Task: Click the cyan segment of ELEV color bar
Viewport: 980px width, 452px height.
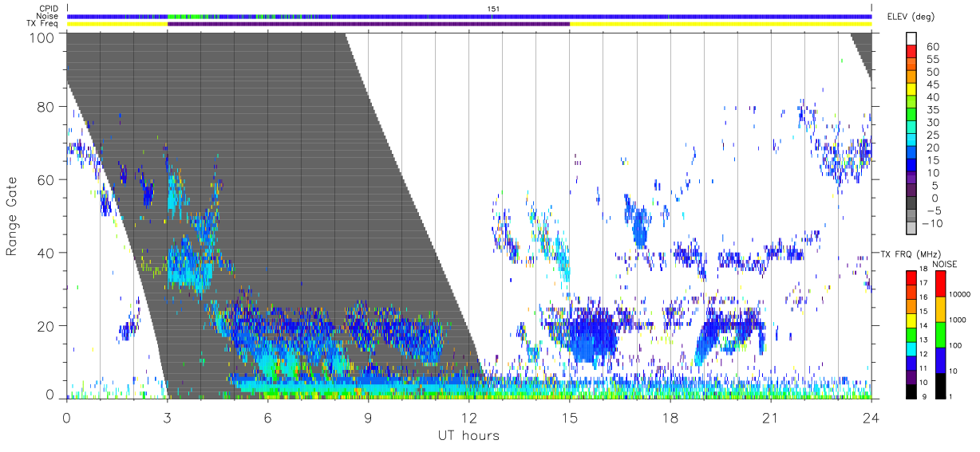Action: tap(912, 139)
